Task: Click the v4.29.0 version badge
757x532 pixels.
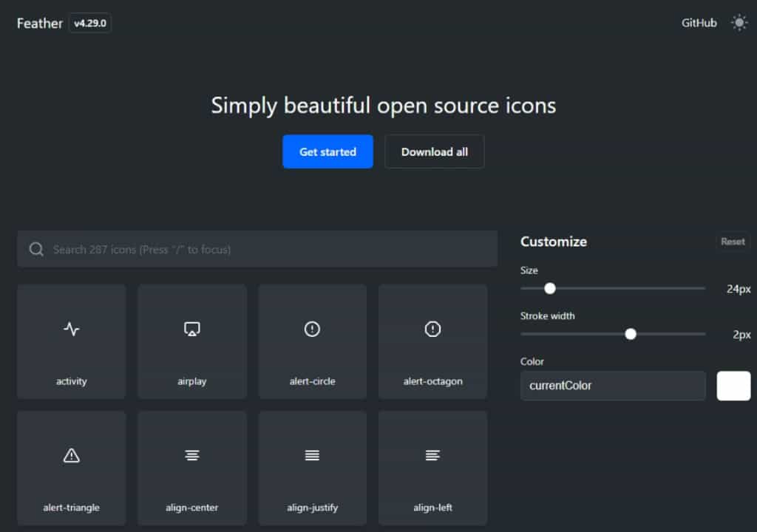Action: click(90, 23)
